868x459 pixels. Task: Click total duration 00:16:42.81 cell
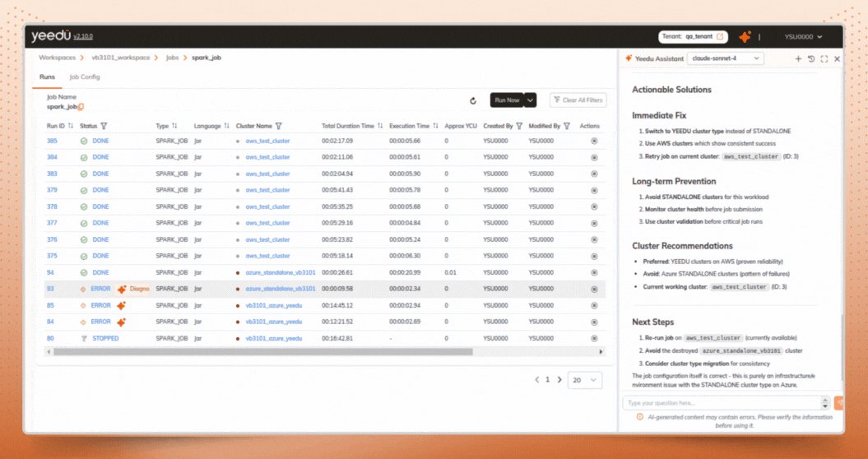(x=337, y=338)
